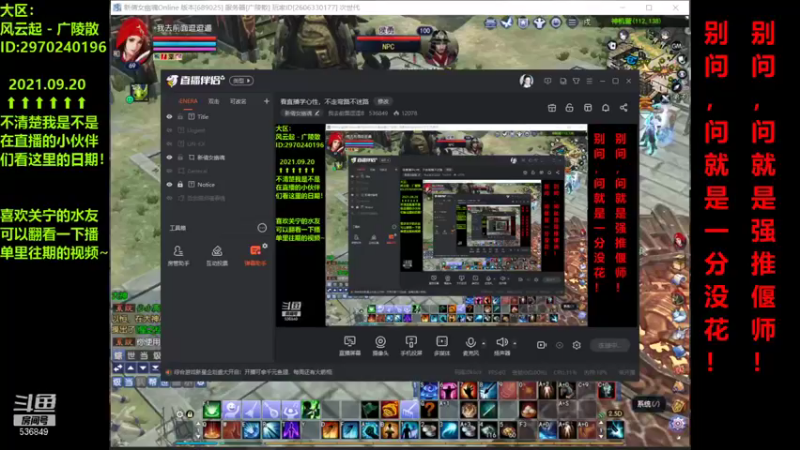Open settings gear badge on 弹幕助手 tool

[265, 246]
